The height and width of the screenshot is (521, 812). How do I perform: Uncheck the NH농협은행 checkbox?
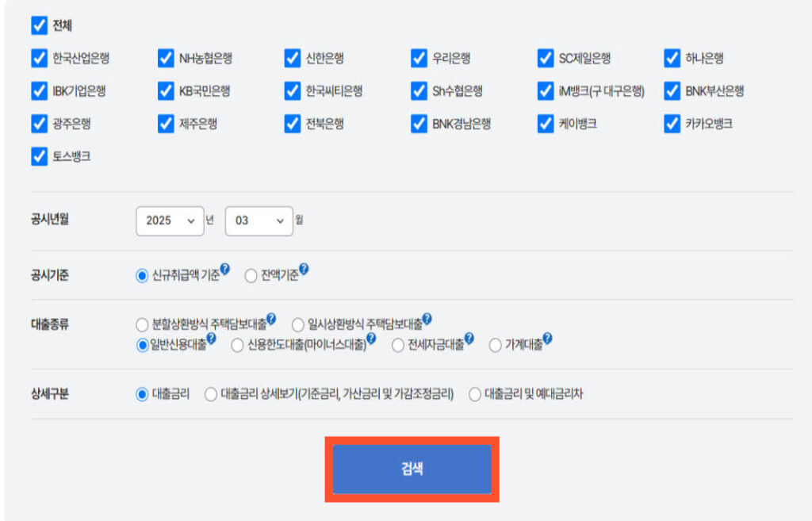point(164,57)
